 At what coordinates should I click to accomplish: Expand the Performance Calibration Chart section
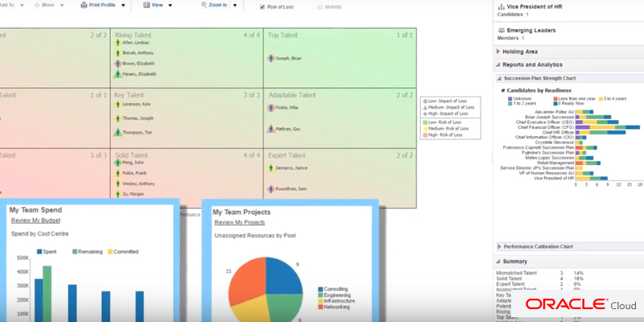click(498, 246)
